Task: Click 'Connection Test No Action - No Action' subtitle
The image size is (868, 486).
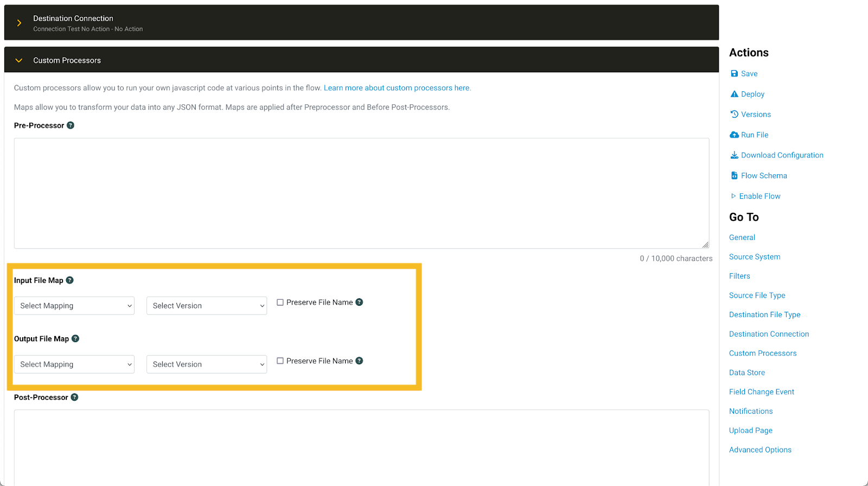Action: point(88,29)
